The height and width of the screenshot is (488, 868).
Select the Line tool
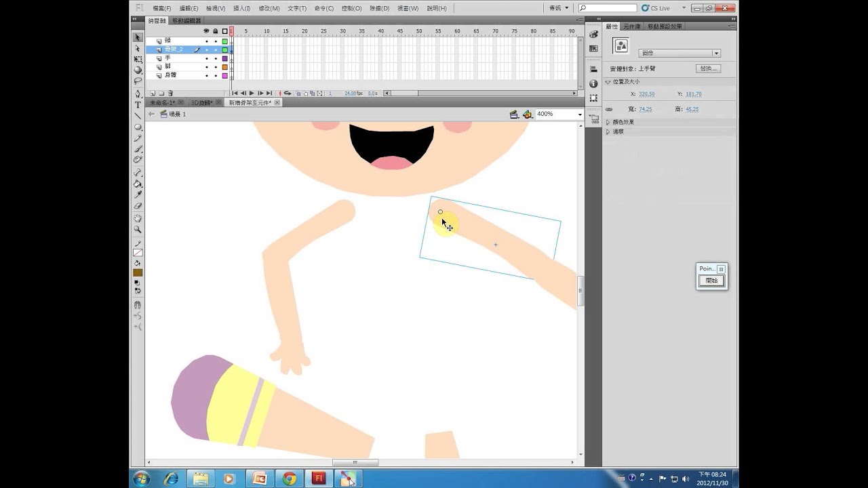pos(138,116)
